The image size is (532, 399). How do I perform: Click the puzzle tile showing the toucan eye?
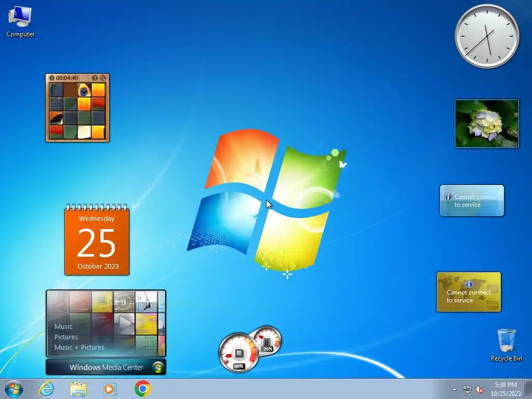pos(84,90)
